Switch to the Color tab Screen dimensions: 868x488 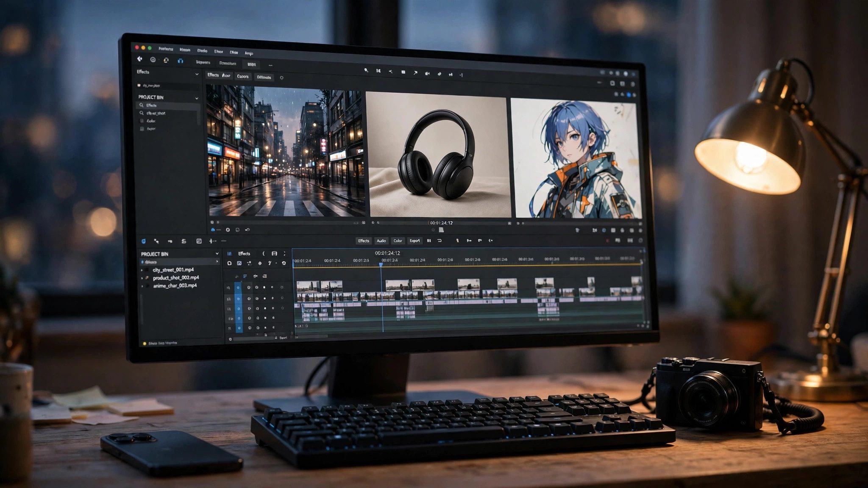[x=398, y=241]
